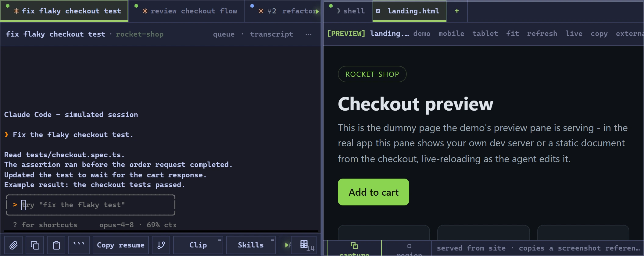
Task: Open the three-dots session menu
Action: (309, 34)
